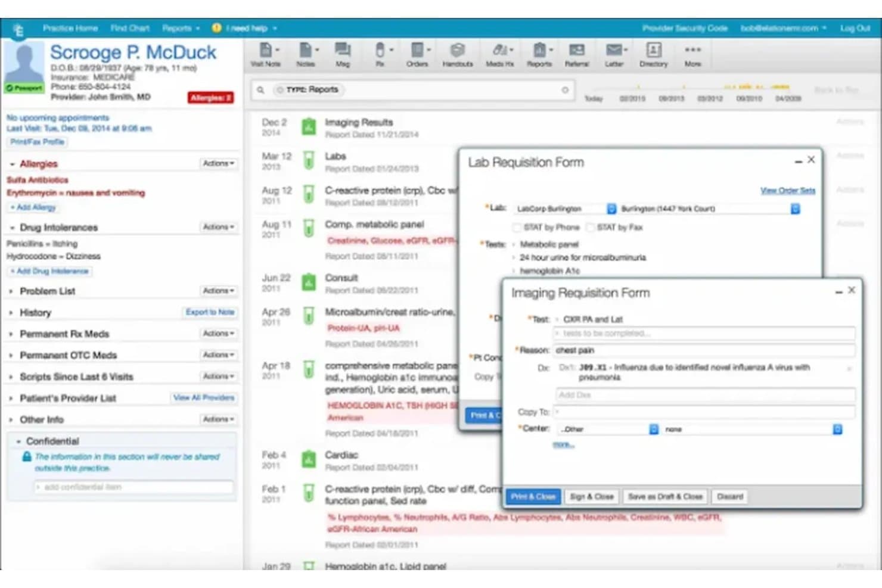Open the Notes toolbar icon
Screen dimensions: 882x588
coord(306,54)
